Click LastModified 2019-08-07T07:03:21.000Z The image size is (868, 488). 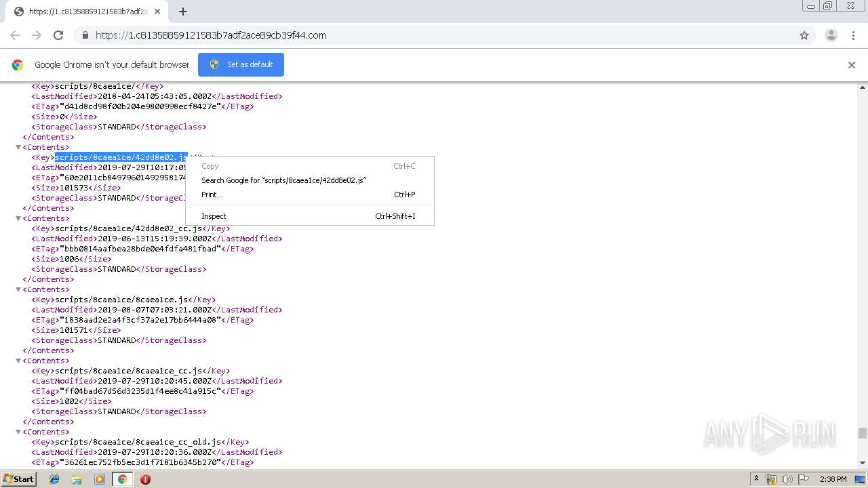(x=155, y=310)
